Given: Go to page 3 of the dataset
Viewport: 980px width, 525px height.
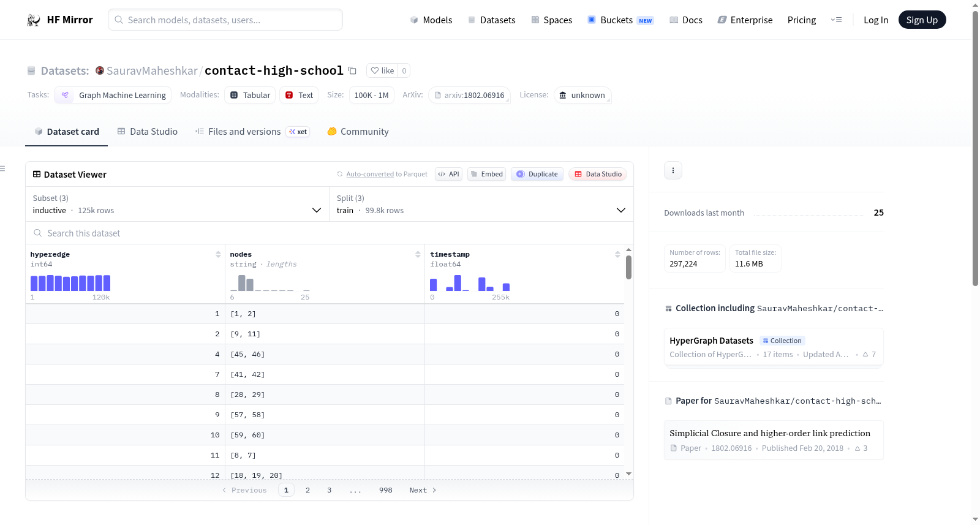Looking at the screenshot, I should tap(330, 490).
